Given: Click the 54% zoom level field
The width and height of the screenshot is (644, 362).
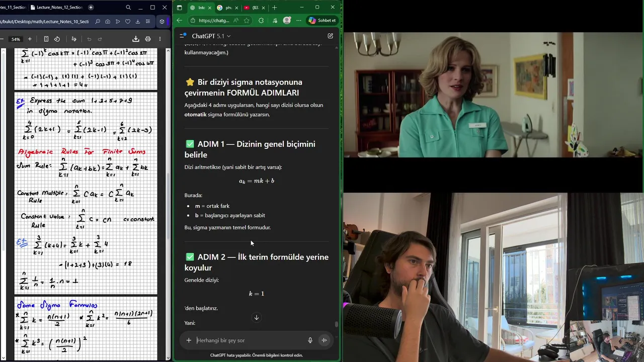Looking at the screenshot, I should pyautogui.click(x=16, y=39).
